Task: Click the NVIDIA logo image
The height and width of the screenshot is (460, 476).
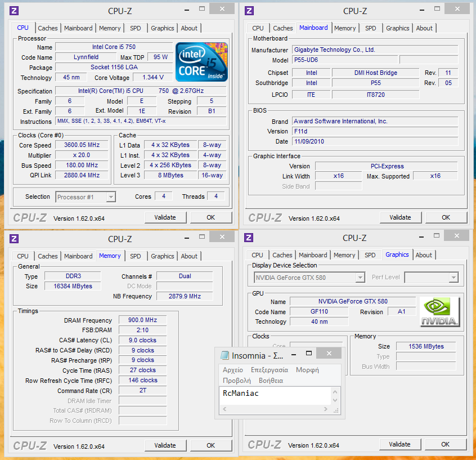Action: [439, 312]
